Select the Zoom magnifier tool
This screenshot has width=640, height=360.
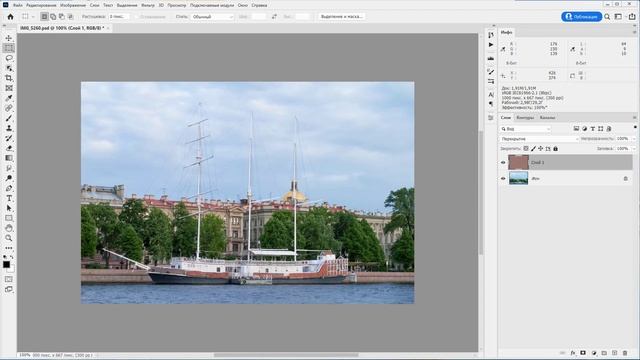(9, 238)
